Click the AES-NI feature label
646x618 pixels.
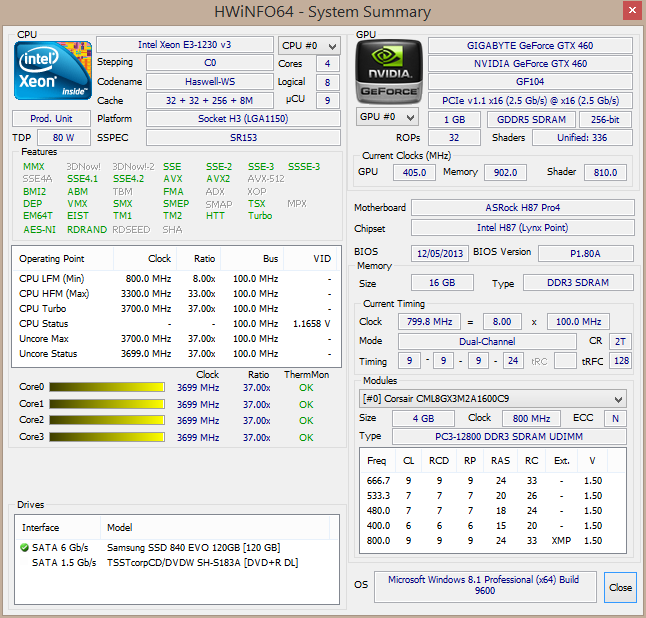point(39,229)
